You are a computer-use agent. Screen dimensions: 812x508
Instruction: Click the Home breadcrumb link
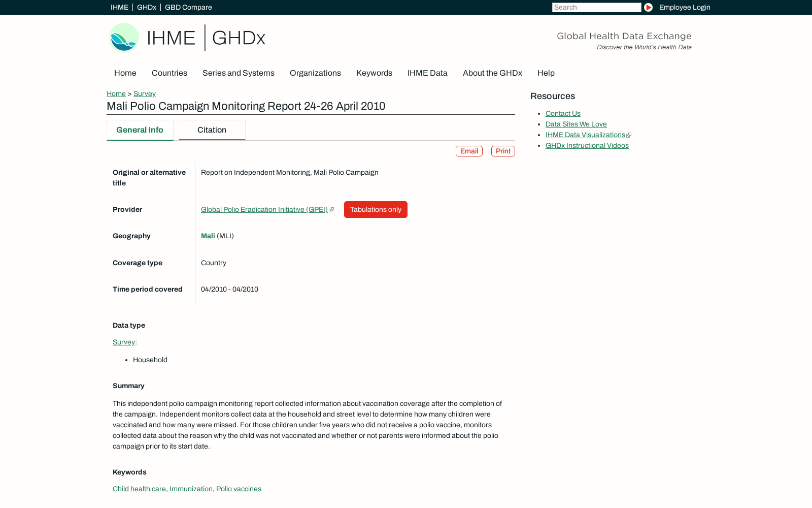(x=116, y=94)
